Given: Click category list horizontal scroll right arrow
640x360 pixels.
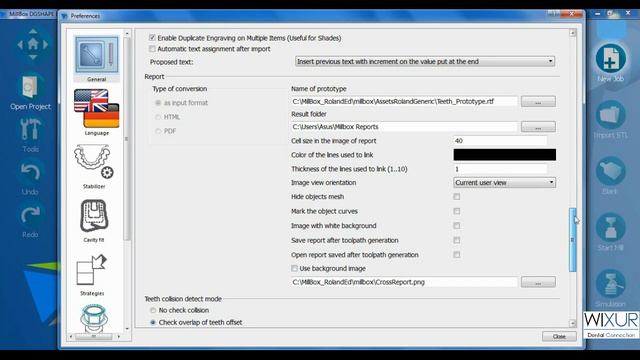Looking at the screenshot, I should (x=119, y=337).
